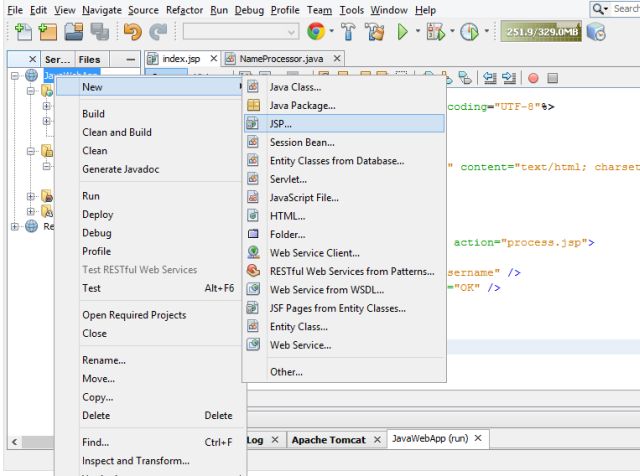This screenshot has height=476, width=640.
Task: Choose Servlet... from New submenu
Action: click(344, 179)
